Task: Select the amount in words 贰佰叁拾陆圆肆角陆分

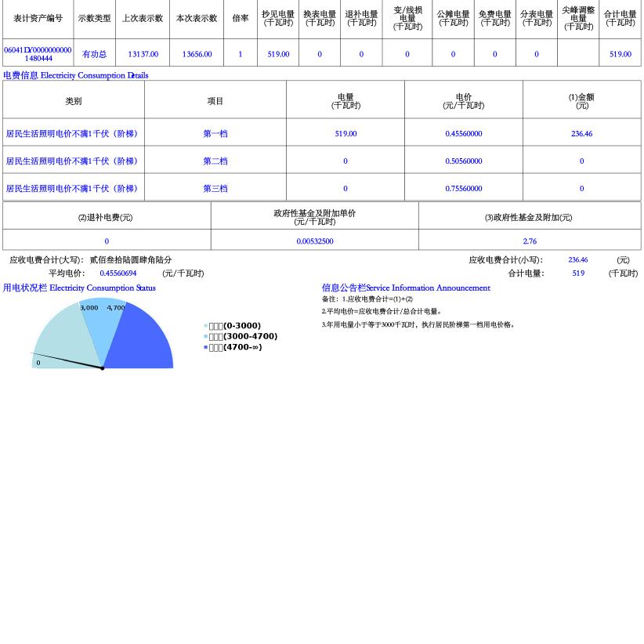Action: click(x=131, y=260)
